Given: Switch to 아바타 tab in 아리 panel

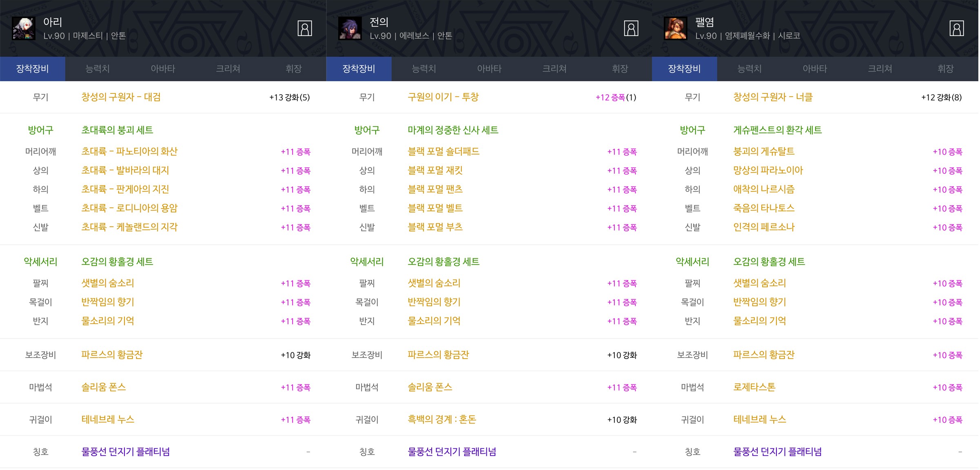Looking at the screenshot, I should tap(163, 69).
